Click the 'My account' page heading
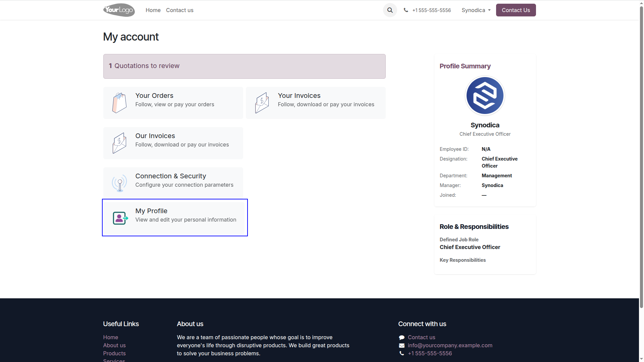Screen dimensions: 644x362 [131, 37]
